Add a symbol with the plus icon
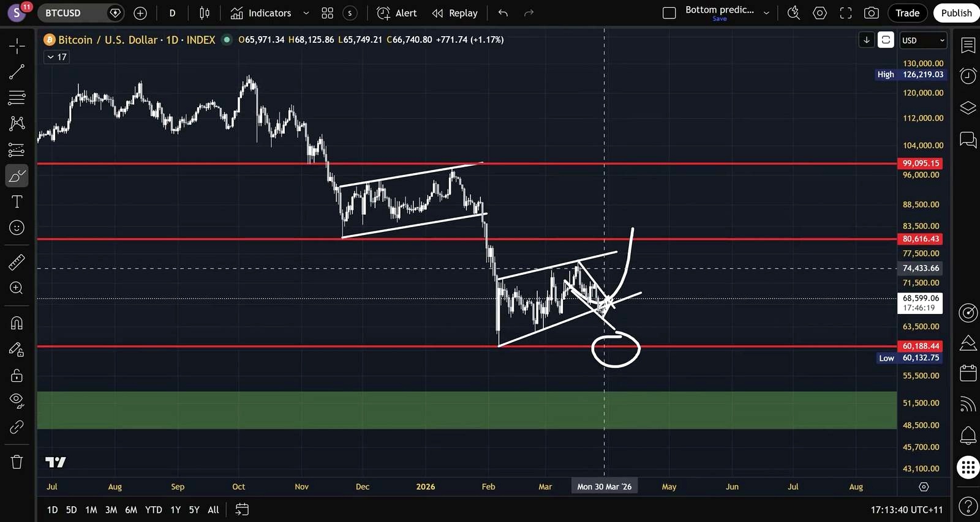980x522 pixels. 140,13
